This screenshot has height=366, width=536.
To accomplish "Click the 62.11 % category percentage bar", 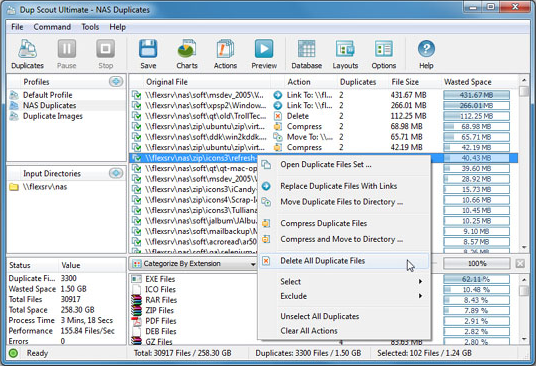I will tap(477, 279).
